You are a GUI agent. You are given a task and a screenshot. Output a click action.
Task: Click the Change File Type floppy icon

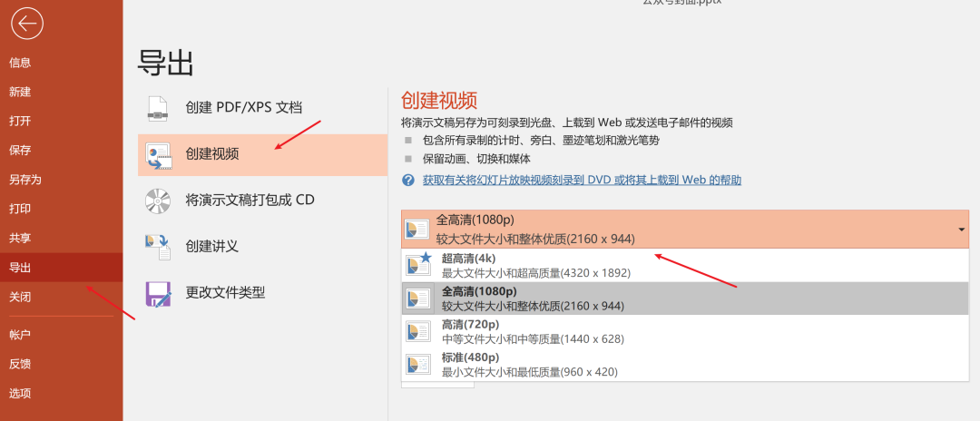coord(158,293)
